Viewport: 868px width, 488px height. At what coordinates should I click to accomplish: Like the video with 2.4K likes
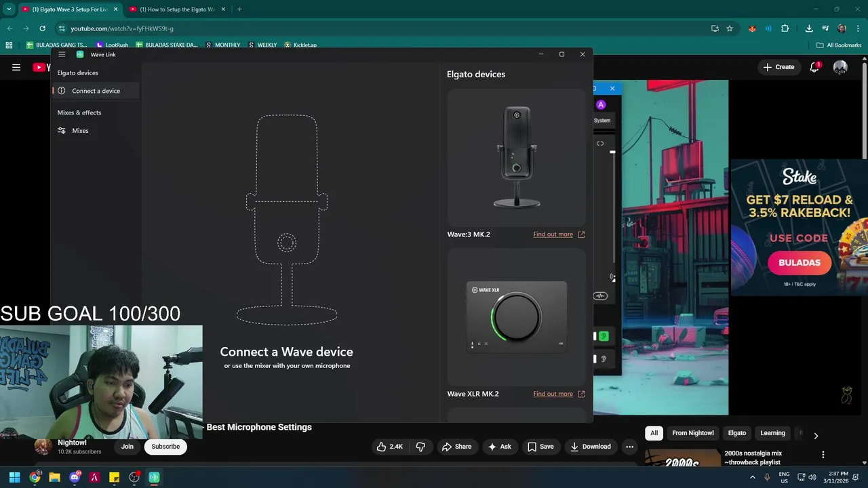click(390, 447)
